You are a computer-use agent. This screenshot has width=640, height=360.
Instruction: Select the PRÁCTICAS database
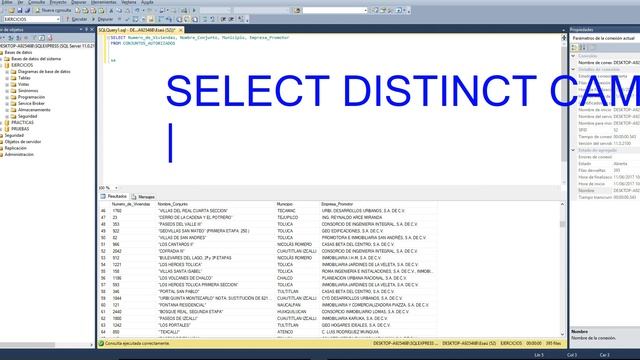click(x=22, y=122)
